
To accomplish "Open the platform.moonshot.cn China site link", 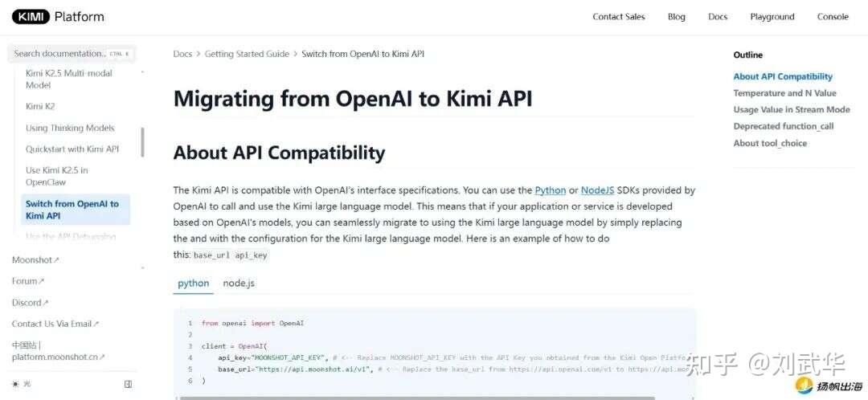I will click(x=58, y=351).
